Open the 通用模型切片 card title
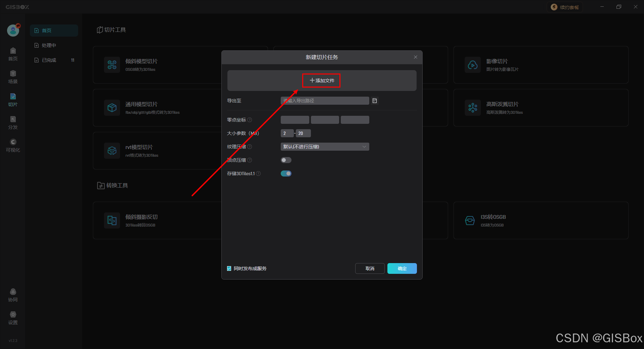Screen dimensions: 644x349 (141, 104)
